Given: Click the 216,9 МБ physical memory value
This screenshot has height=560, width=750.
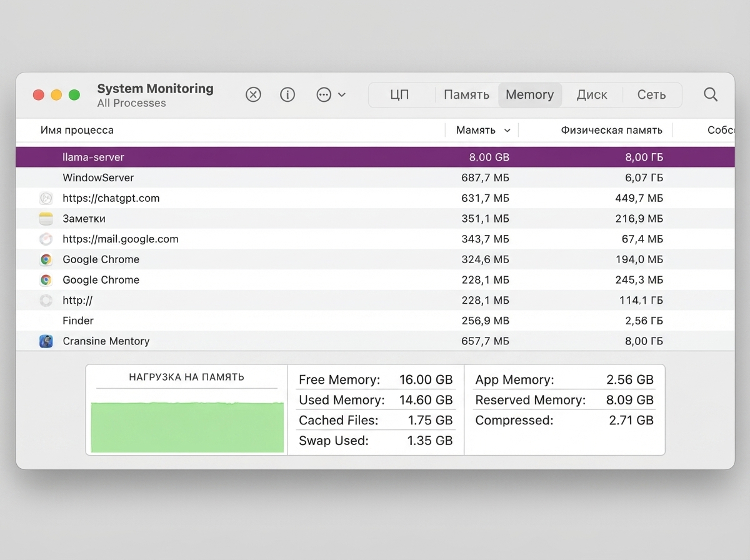Looking at the screenshot, I should click(639, 219).
